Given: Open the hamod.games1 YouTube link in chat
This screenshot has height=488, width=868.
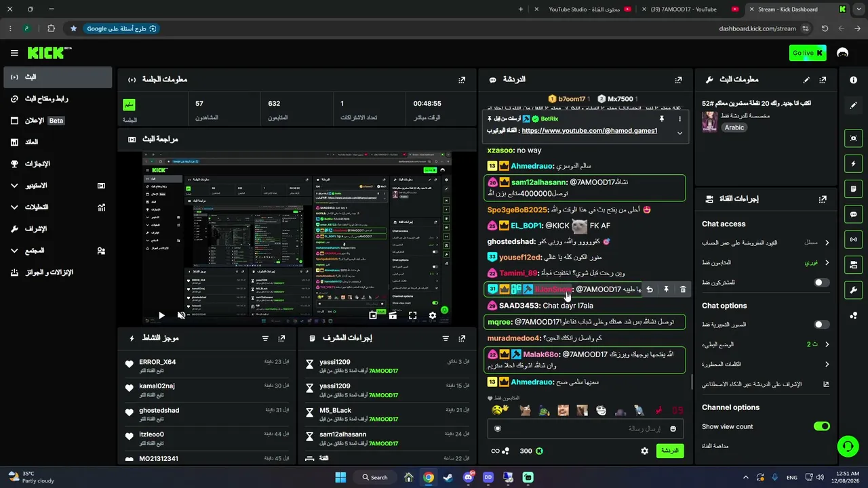Looking at the screenshot, I should (589, 131).
